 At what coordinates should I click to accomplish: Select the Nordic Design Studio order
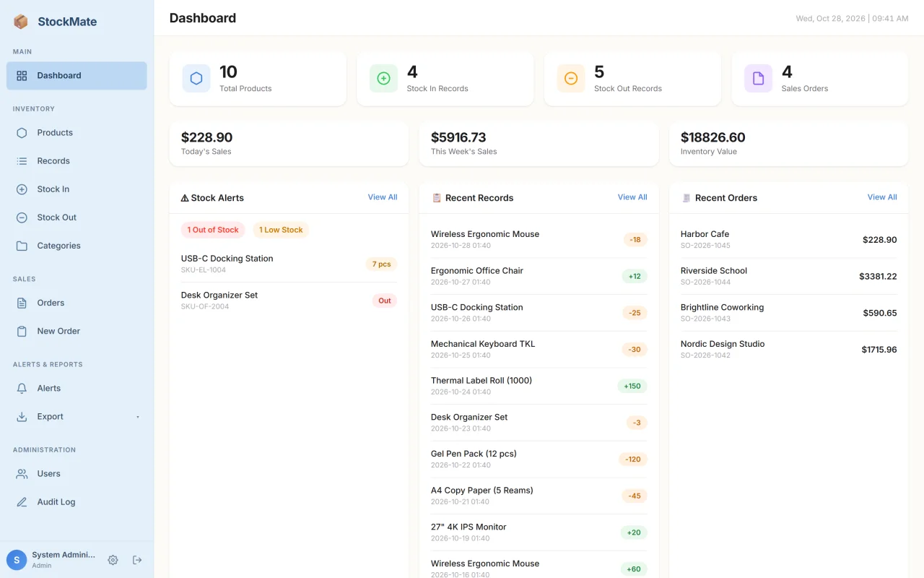[788, 350]
